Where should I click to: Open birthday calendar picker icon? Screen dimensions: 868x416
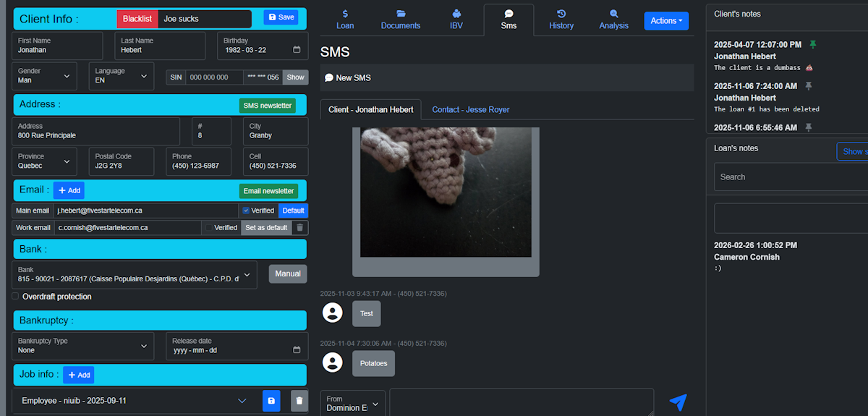point(297,50)
